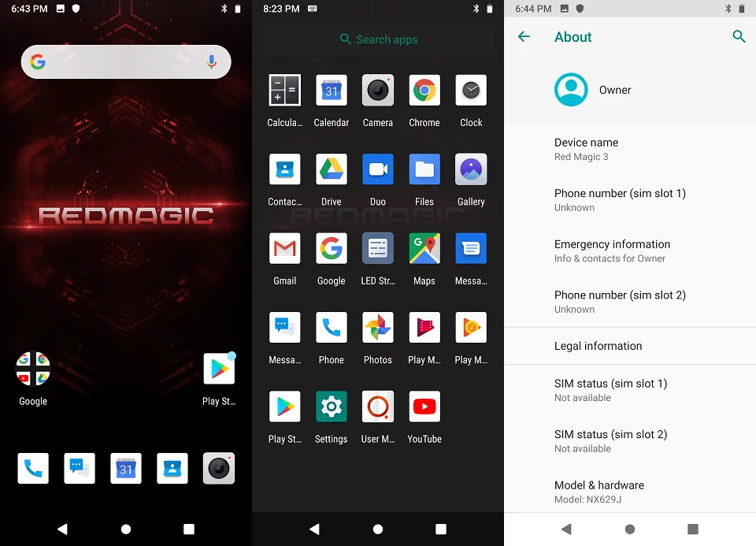Tap the microphone in the Google search bar
This screenshot has height=546, width=756.
(211, 61)
